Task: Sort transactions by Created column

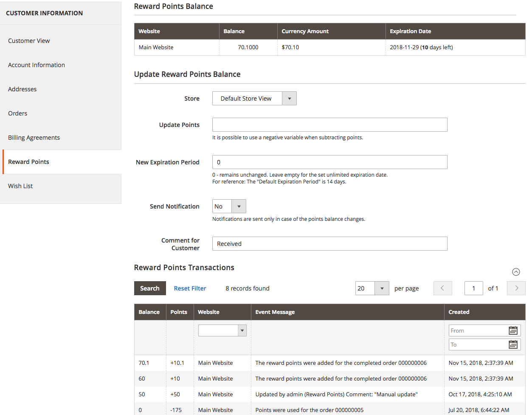Action: click(x=484, y=312)
